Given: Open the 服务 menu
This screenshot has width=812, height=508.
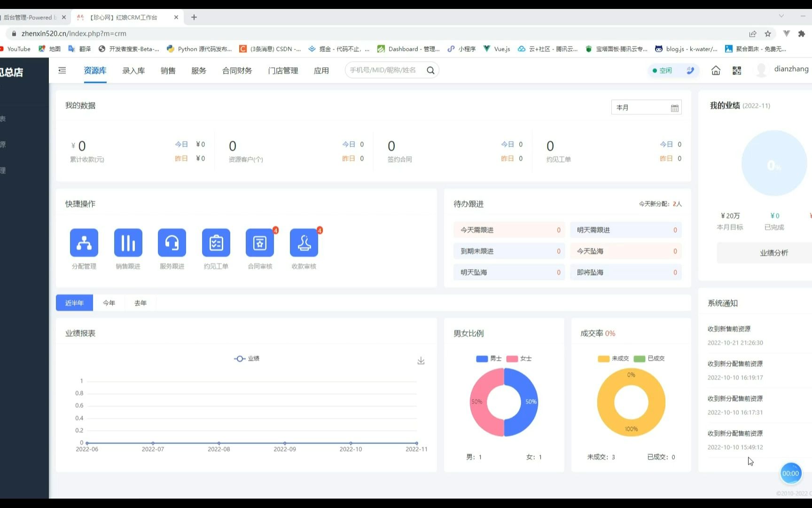Looking at the screenshot, I should pos(199,71).
